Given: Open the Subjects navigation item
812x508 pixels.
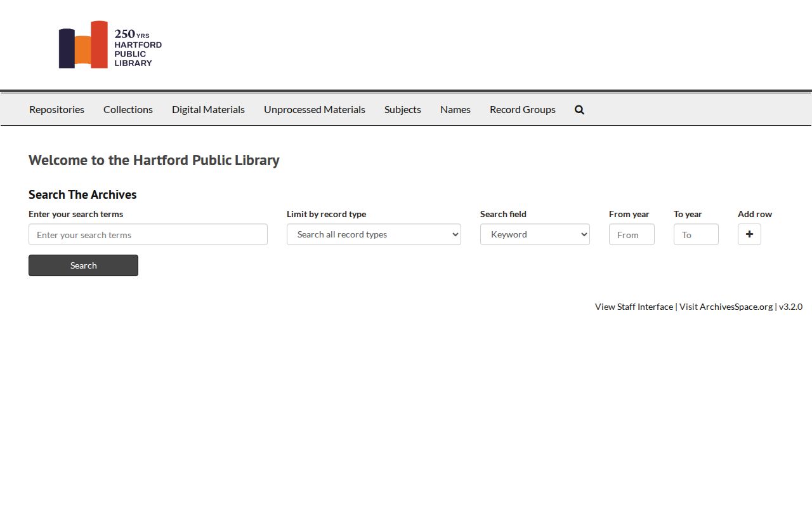Looking at the screenshot, I should [x=403, y=109].
